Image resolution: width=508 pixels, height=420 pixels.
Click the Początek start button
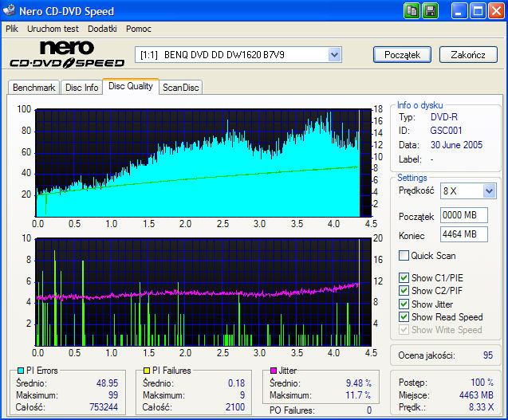[x=402, y=55]
